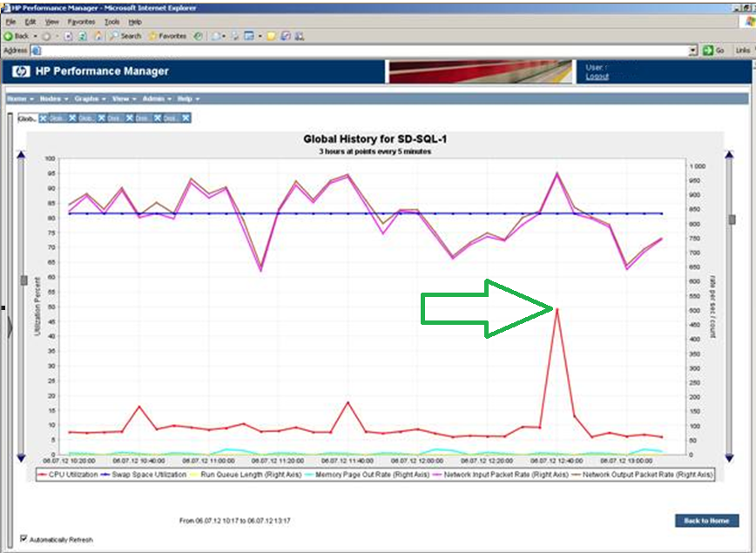
Task: Click the Back to Home button
Action: click(706, 520)
